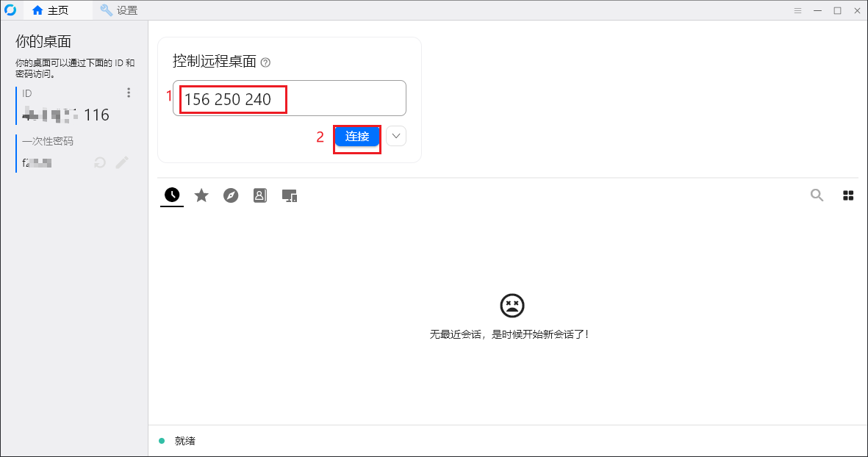Click the search magnifier icon

pos(817,195)
